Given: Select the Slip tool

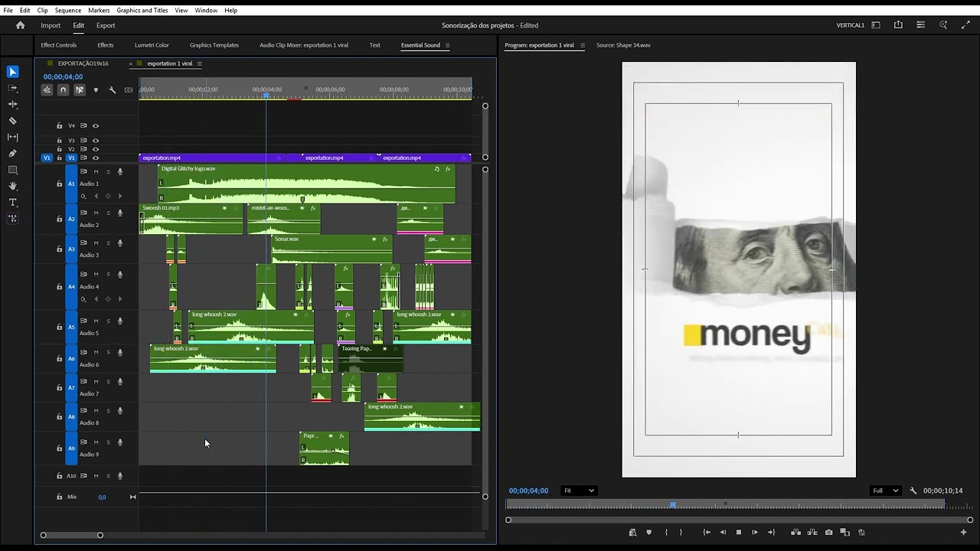Looking at the screenshot, I should (13, 137).
